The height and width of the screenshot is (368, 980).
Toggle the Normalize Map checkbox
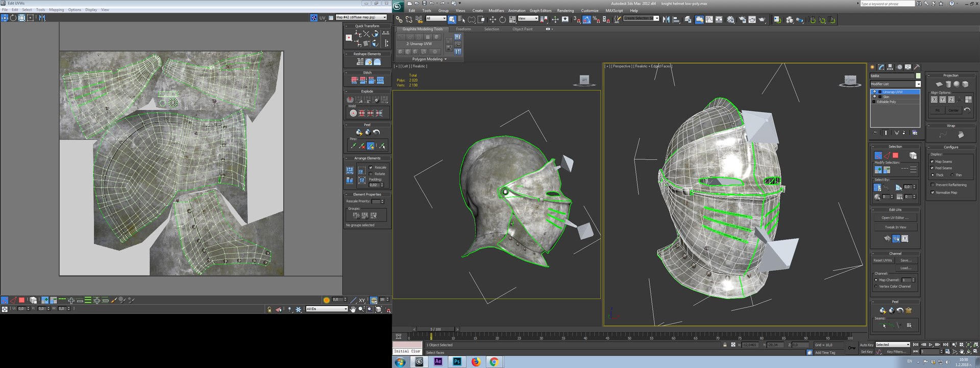click(x=933, y=192)
